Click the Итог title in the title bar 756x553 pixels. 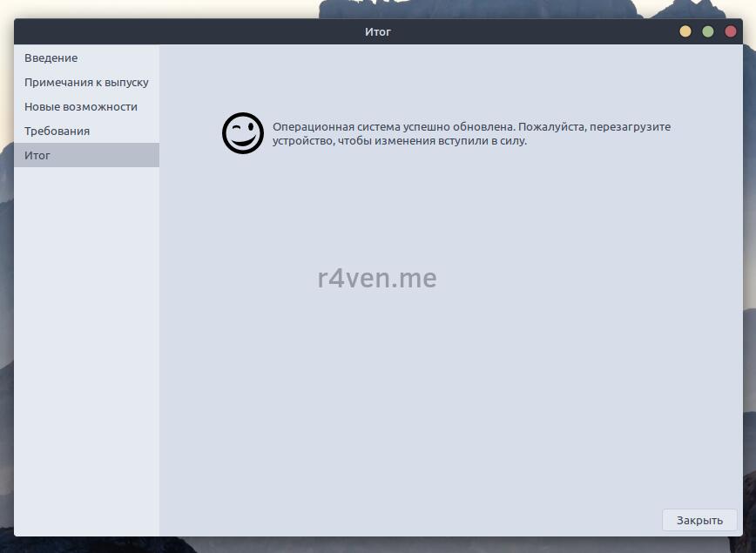tap(378, 32)
